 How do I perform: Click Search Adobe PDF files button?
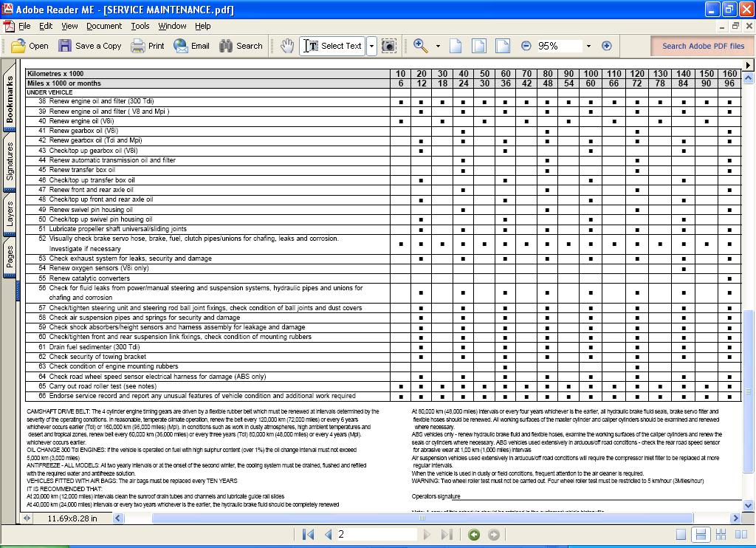tap(702, 46)
